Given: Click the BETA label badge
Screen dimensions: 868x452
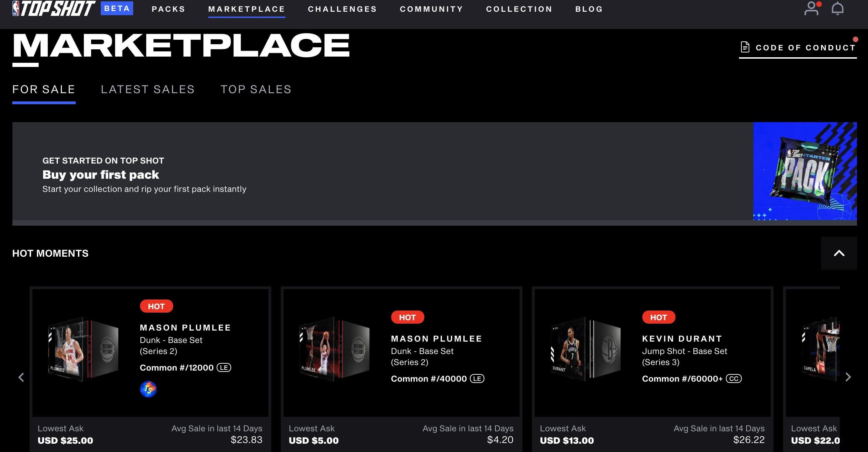Looking at the screenshot, I should (x=117, y=8).
